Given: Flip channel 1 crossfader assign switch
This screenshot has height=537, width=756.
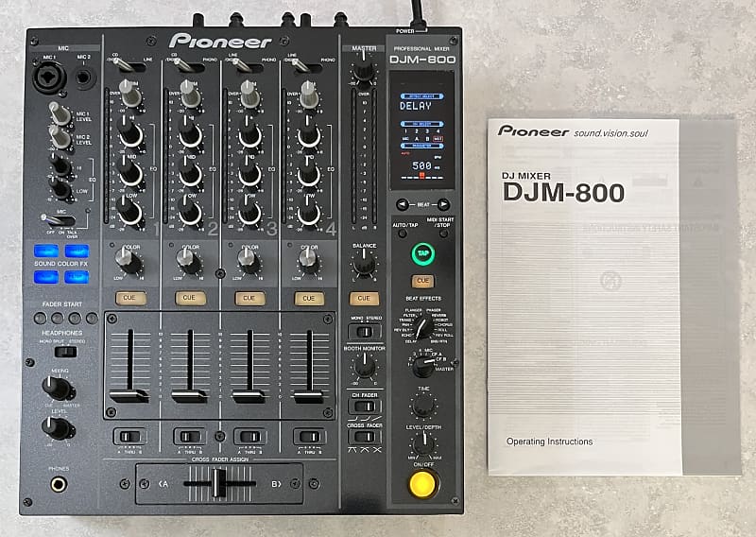Looking at the screenshot, I should [129, 437].
